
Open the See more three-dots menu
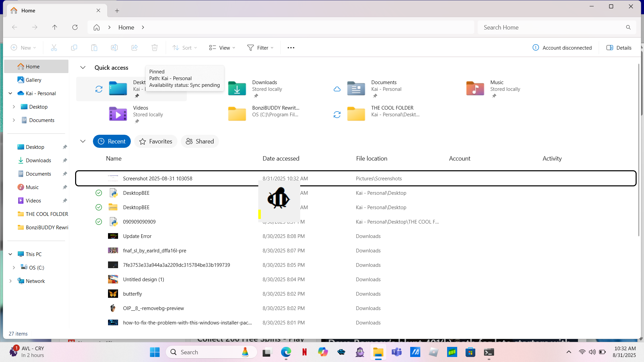[x=291, y=48]
